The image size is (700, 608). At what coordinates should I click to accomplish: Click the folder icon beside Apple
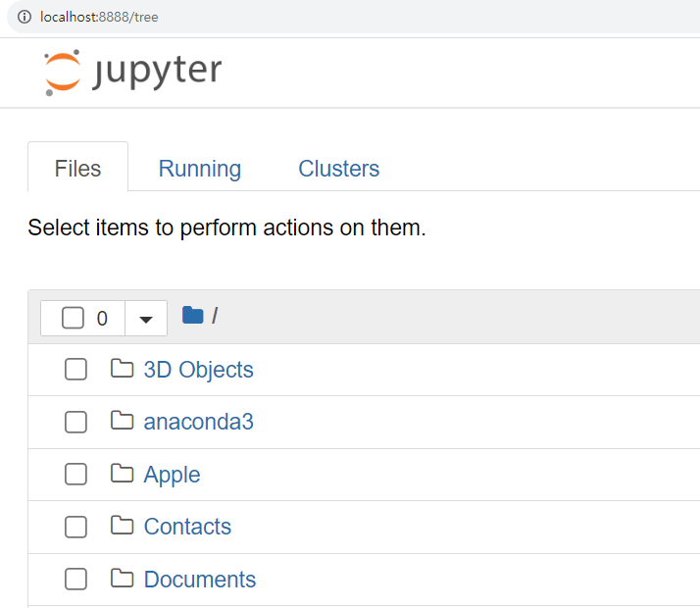(x=122, y=474)
